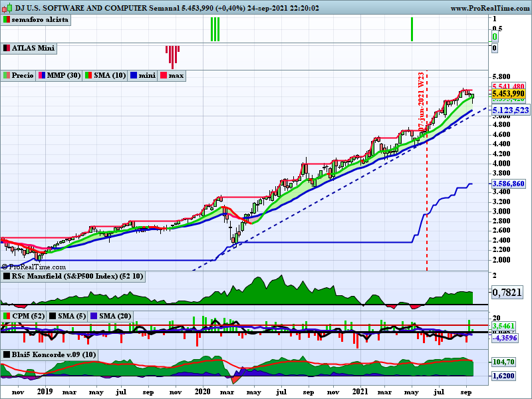This screenshot has height=399, width=532.
Task: Click the Precio color icon
Action: [7, 75]
